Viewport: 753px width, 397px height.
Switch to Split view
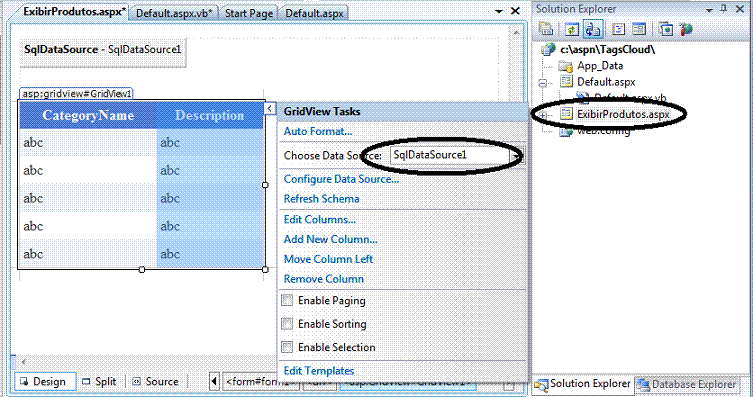(100, 382)
